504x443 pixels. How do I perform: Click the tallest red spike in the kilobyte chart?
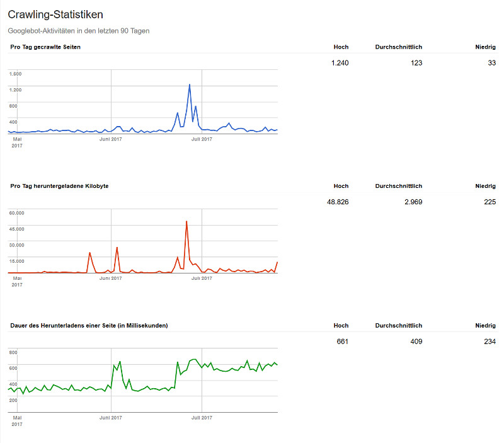click(x=187, y=221)
